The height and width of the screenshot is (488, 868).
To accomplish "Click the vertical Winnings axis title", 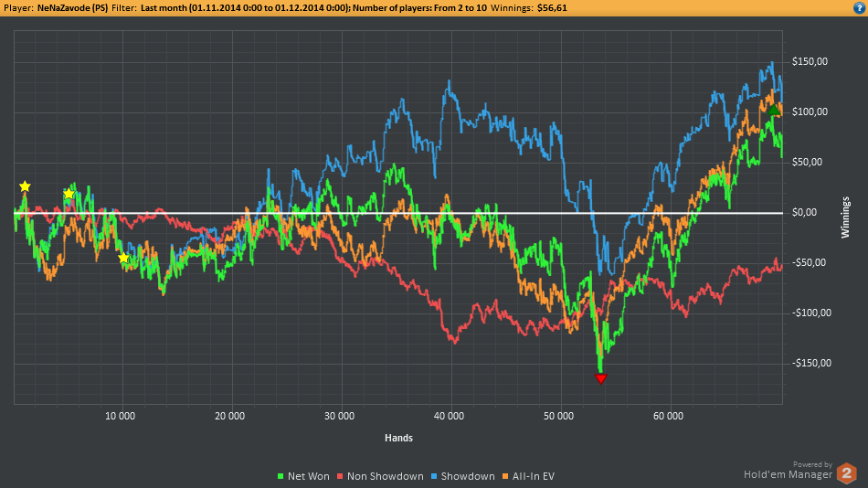I will pyautogui.click(x=845, y=217).
